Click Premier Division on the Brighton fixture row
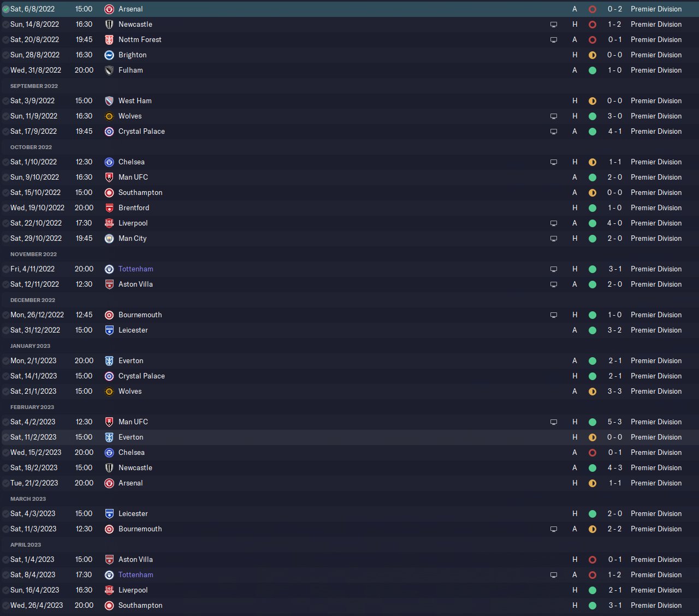Image resolution: width=699 pixels, height=616 pixels. [656, 55]
